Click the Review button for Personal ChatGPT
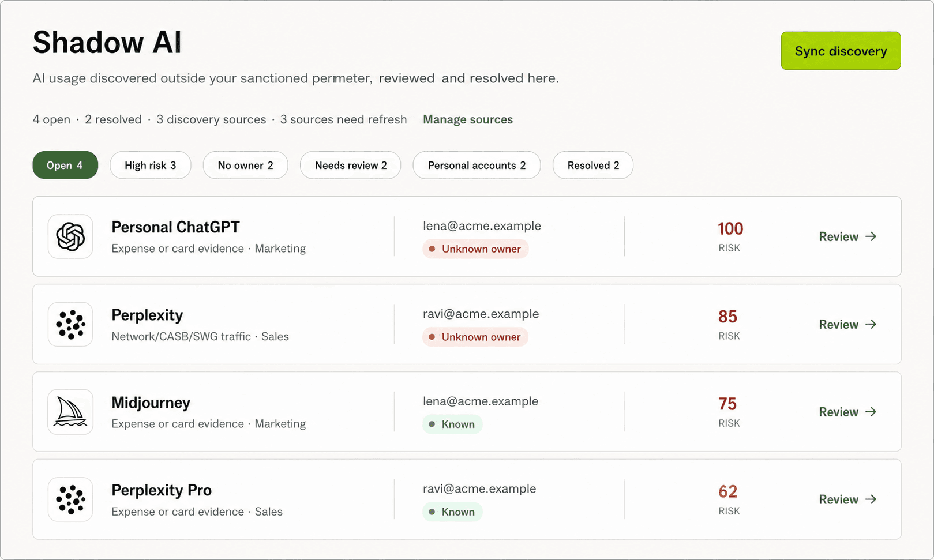This screenshot has height=560, width=934. [x=847, y=236]
